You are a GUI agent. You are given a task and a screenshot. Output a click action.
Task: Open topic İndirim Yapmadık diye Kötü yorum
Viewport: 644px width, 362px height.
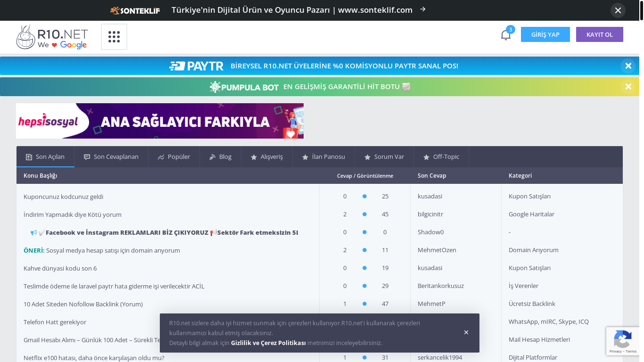(73, 214)
